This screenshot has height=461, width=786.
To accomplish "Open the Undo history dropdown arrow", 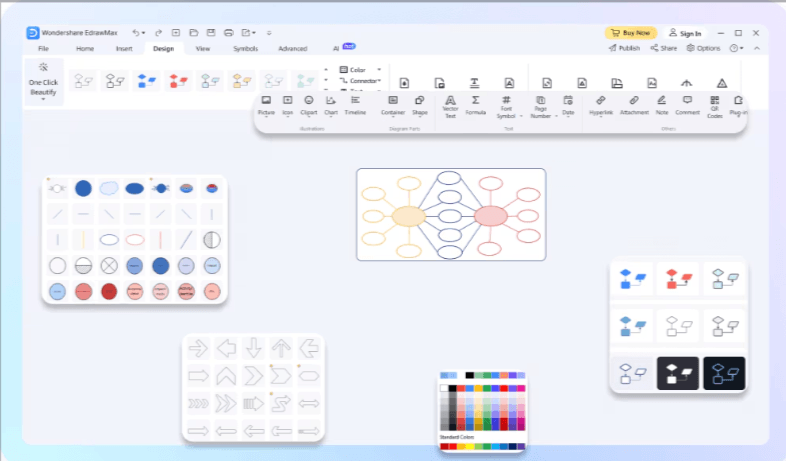I will [x=144, y=33].
